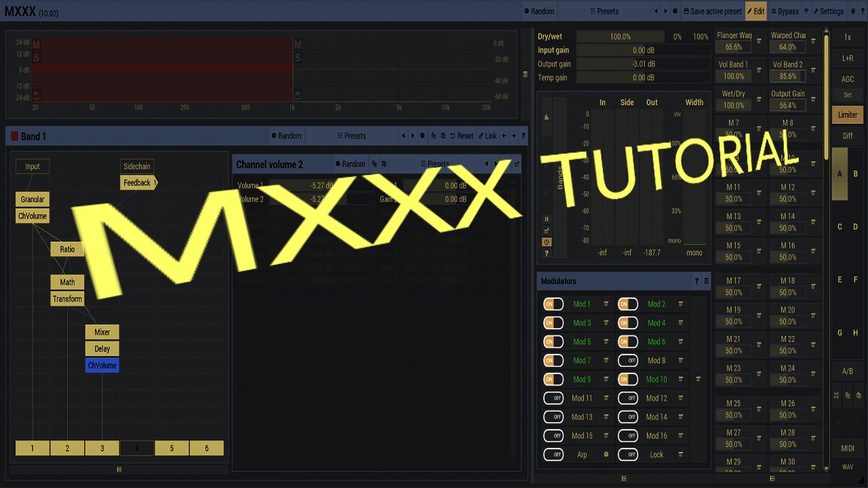Enable Mod 11 OFF switch
Viewport: 868px width, 488px height.
pos(553,399)
